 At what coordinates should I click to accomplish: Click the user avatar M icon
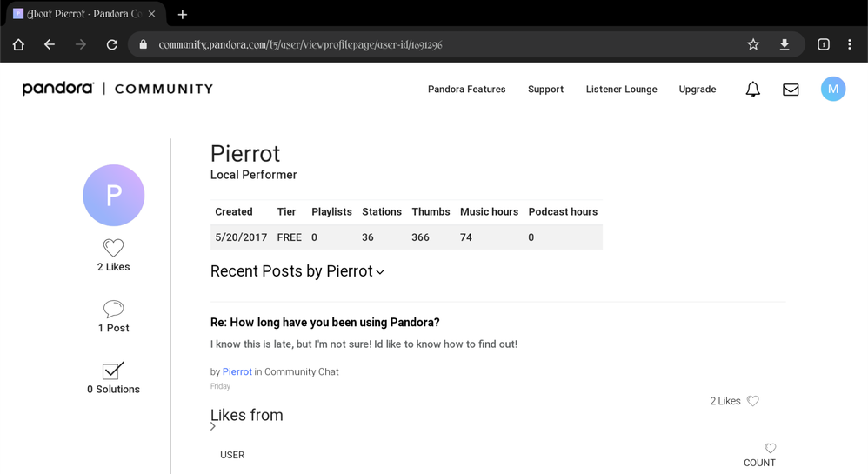pos(832,89)
